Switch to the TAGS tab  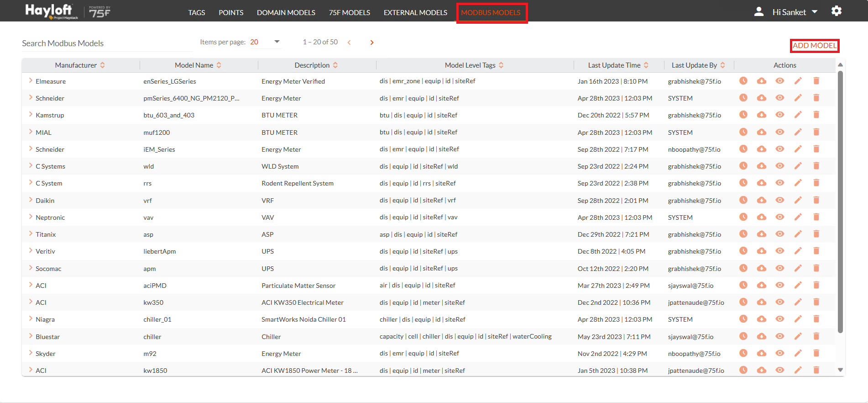(197, 12)
